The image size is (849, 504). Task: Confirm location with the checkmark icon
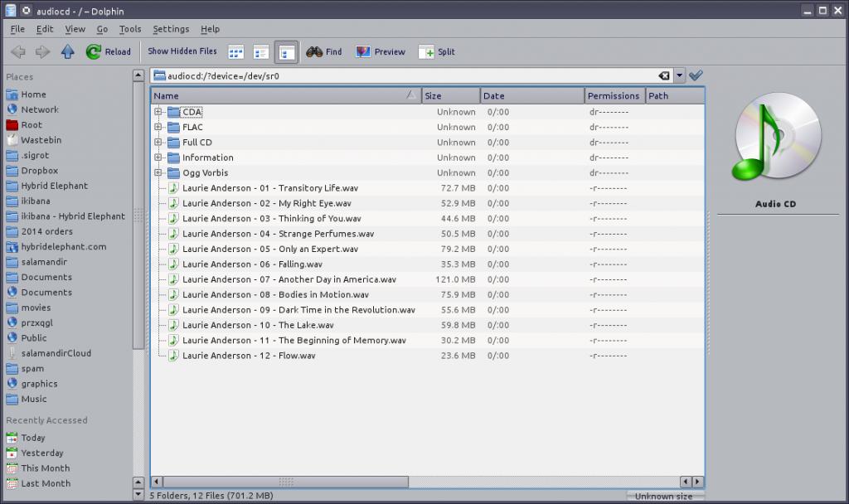tap(696, 75)
